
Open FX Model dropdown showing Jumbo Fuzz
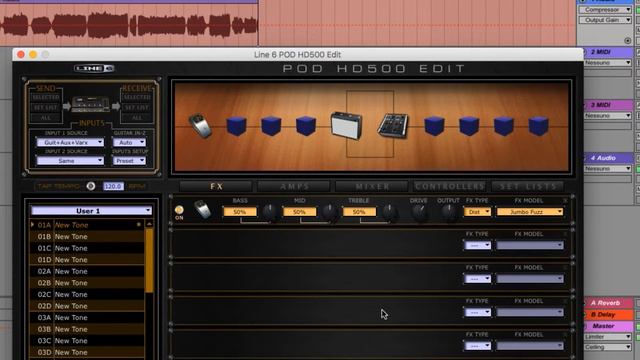(530, 212)
